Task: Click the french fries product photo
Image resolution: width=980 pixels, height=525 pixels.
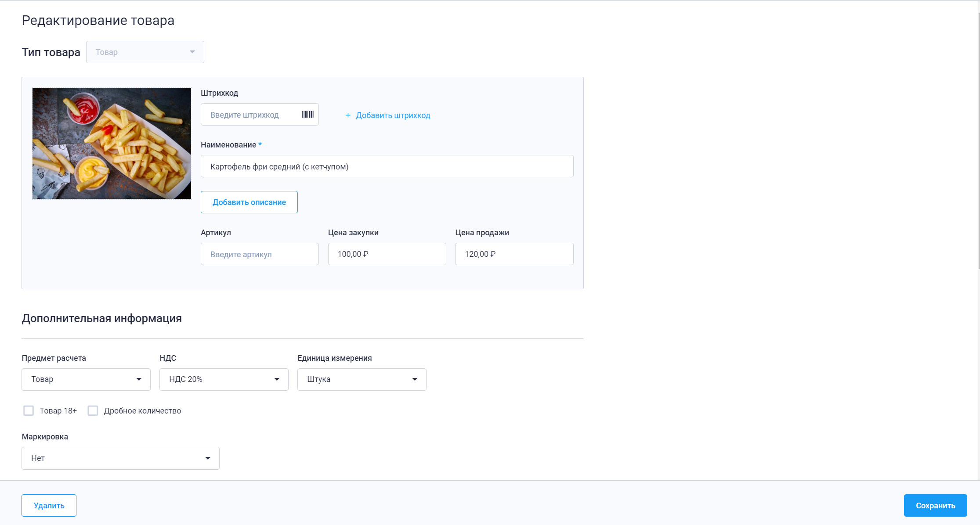Action: pyautogui.click(x=112, y=143)
